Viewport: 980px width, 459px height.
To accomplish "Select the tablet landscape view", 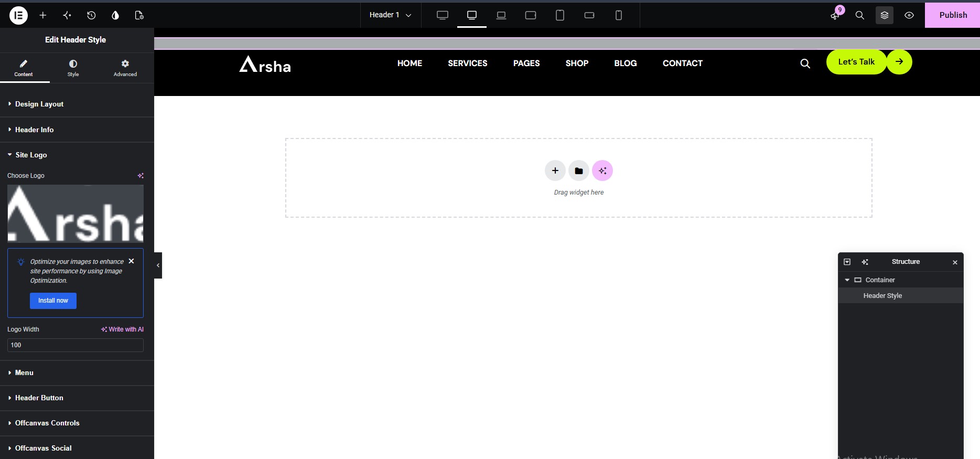I will [x=531, y=15].
